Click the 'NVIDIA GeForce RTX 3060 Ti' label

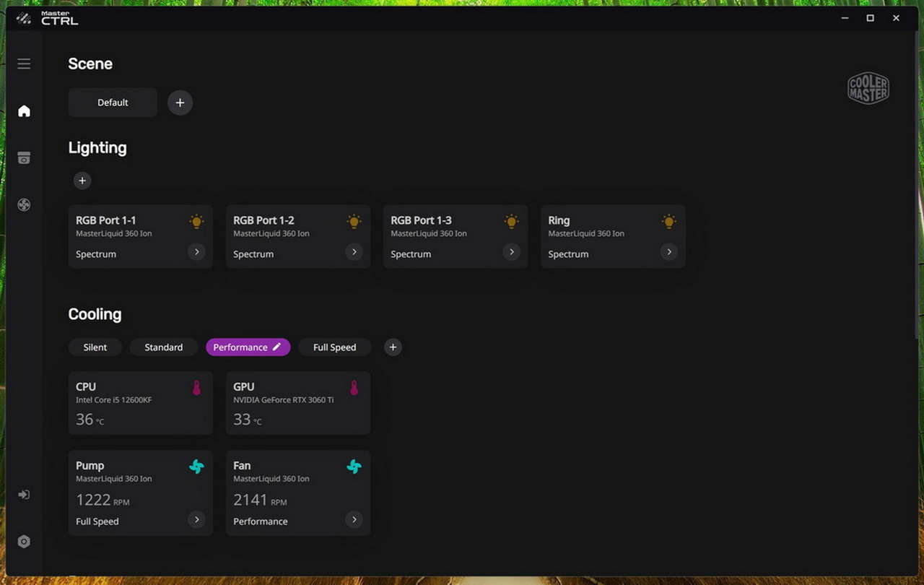(284, 399)
